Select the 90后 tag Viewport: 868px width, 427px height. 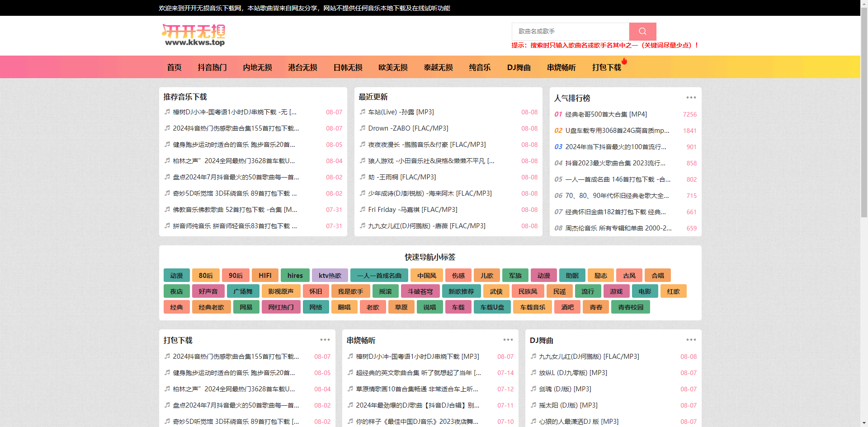(x=236, y=275)
